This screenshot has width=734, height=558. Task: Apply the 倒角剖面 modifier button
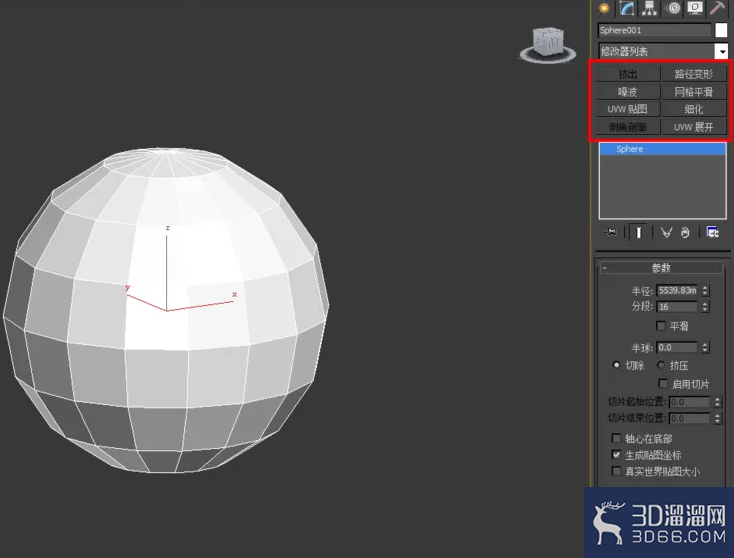(628, 127)
